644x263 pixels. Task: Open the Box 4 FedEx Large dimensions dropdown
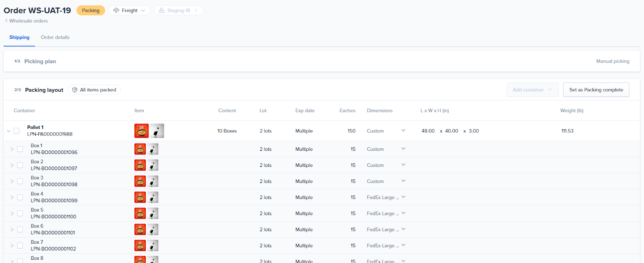point(403,197)
